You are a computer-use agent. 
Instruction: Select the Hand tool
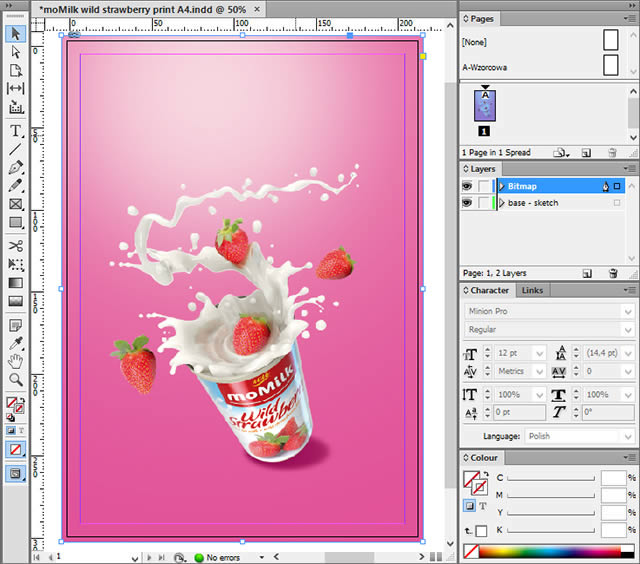pyautogui.click(x=16, y=362)
